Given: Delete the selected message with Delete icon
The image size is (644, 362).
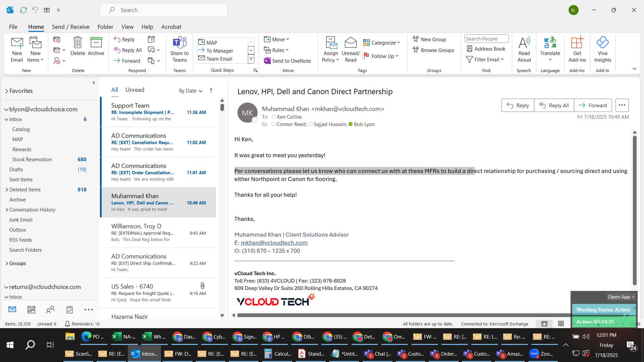Looking at the screenshot, I should [77, 46].
